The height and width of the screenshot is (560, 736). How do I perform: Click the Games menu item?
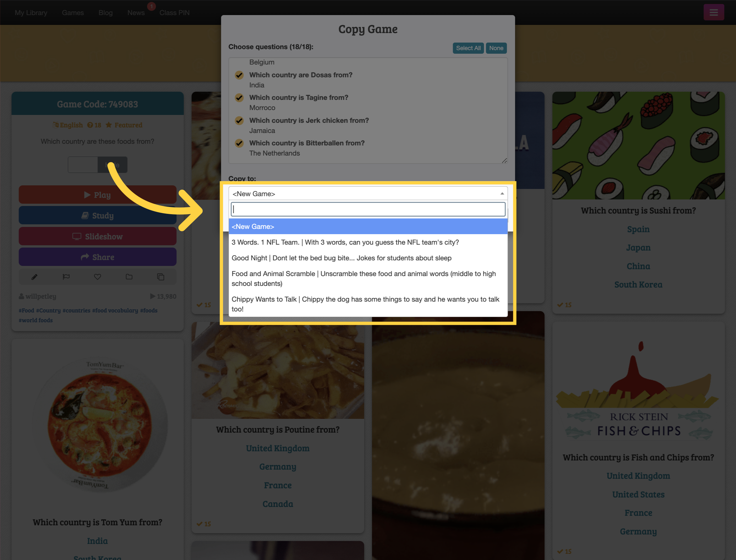(73, 12)
